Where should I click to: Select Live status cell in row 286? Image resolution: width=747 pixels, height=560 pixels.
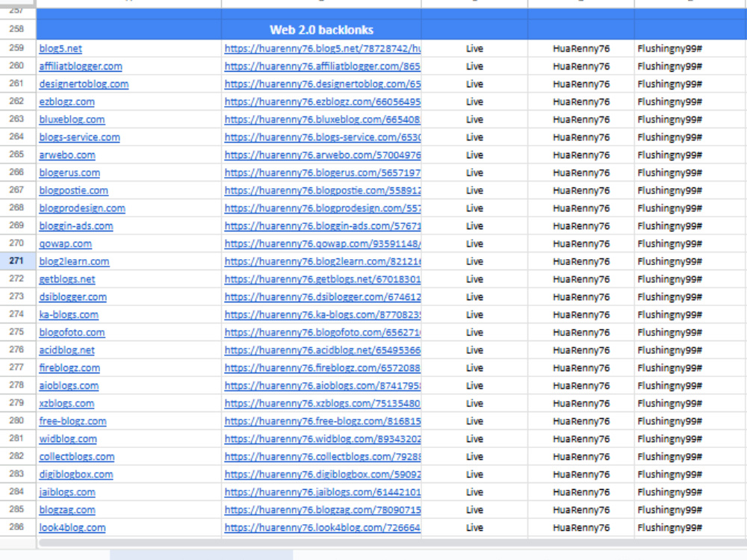[x=474, y=527]
